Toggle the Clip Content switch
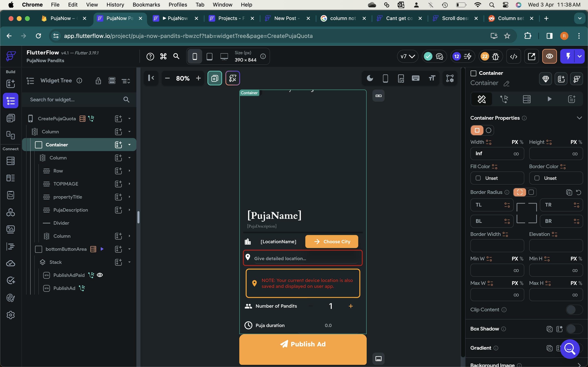 tap(574, 310)
